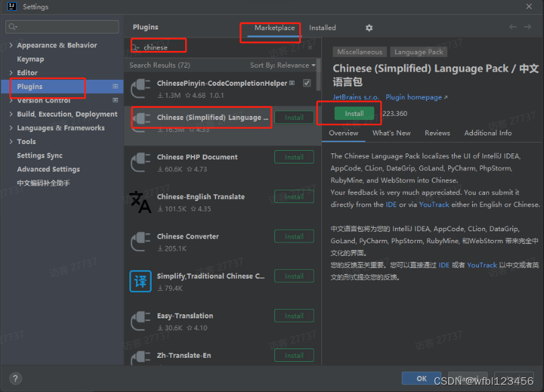This screenshot has width=544, height=392.
Task: Open the help question mark icon
Action: (15, 379)
